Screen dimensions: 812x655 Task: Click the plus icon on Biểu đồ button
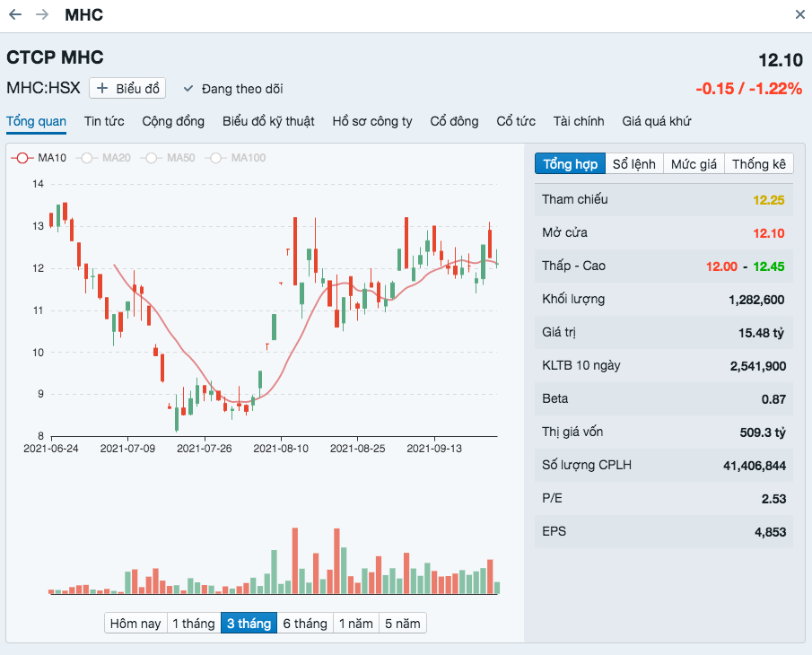coord(102,89)
